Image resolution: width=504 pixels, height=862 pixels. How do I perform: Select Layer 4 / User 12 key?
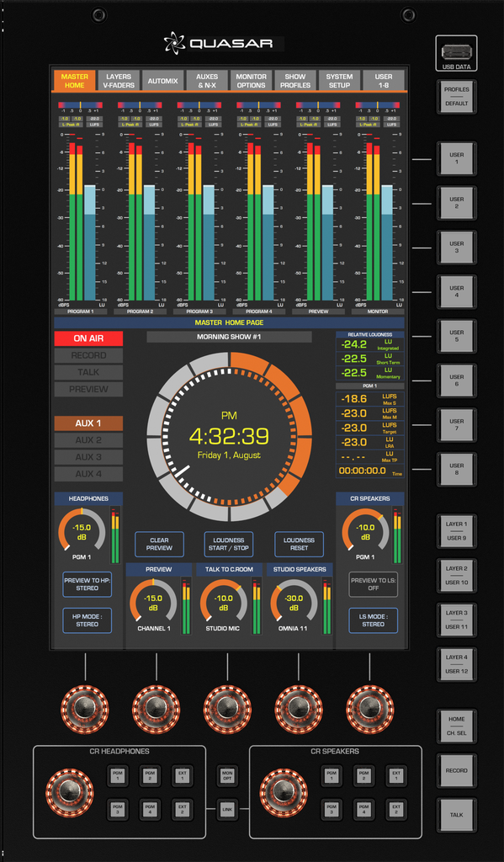coord(456,664)
